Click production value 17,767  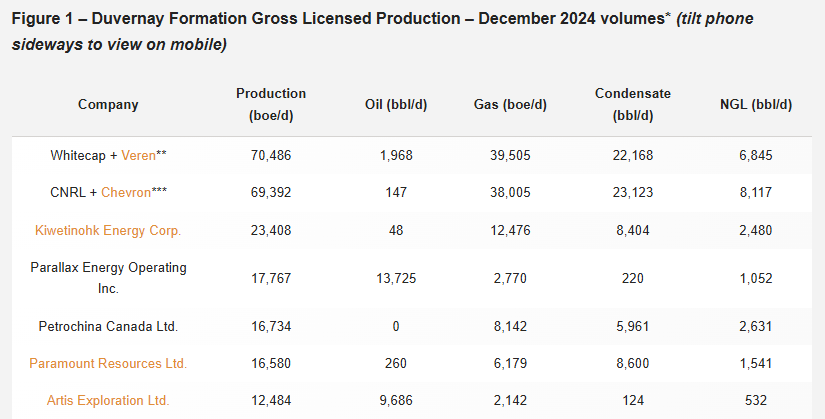271,278
